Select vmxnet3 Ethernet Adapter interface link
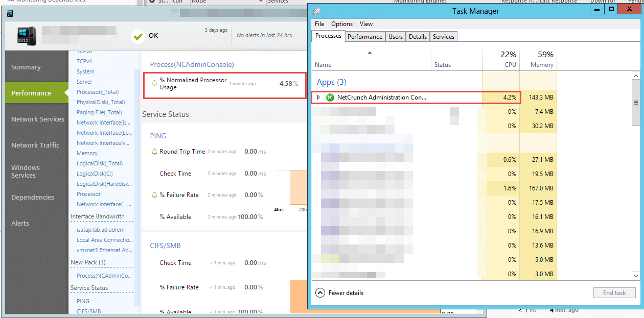 pyautogui.click(x=104, y=250)
